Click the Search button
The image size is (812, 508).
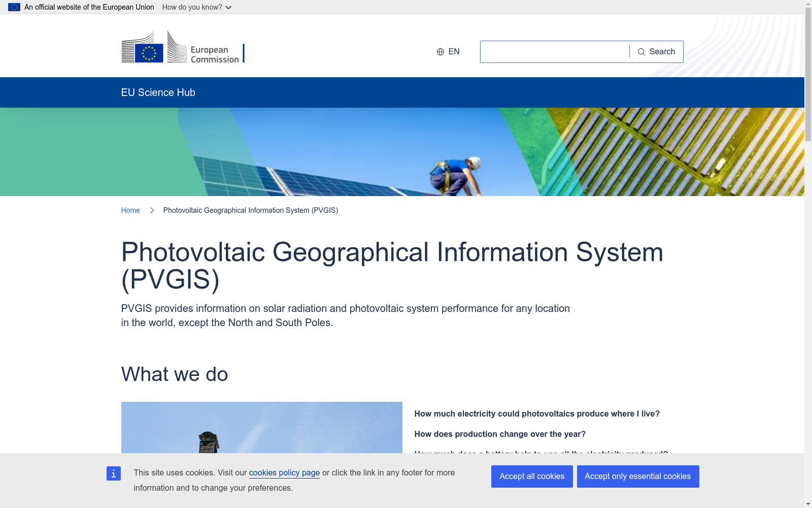[x=656, y=52]
